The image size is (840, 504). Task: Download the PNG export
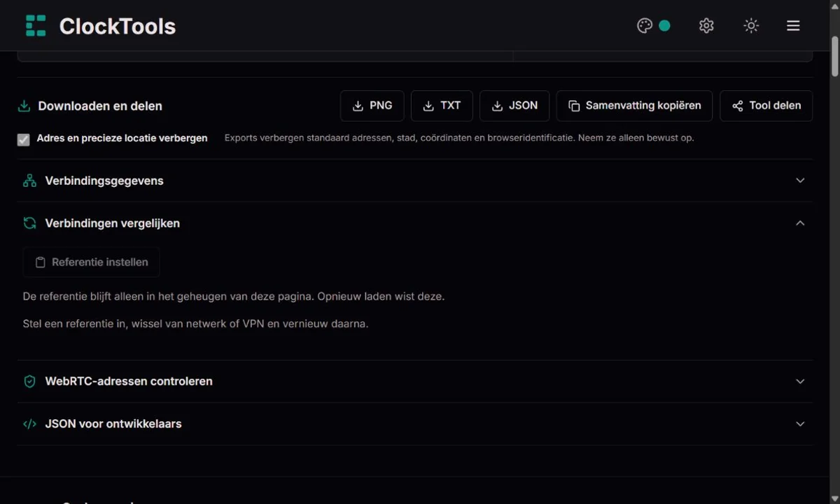[x=372, y=106]
